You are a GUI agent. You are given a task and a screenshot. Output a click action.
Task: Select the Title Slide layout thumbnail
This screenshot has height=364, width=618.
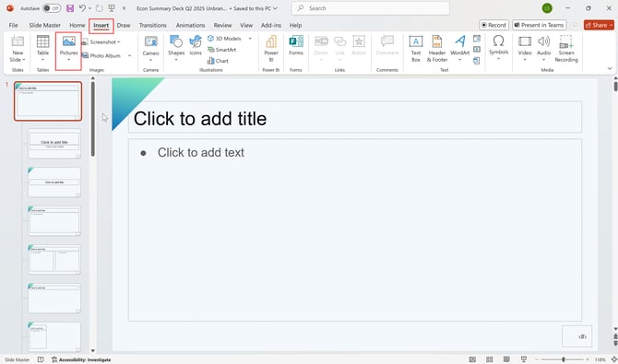pos(54,144)
